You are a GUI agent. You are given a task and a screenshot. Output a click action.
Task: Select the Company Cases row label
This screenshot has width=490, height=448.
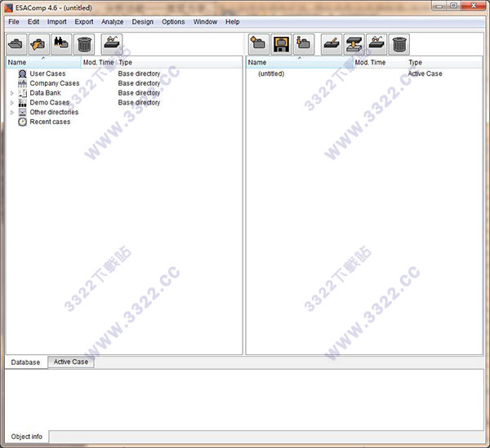(x=55, y=83)
